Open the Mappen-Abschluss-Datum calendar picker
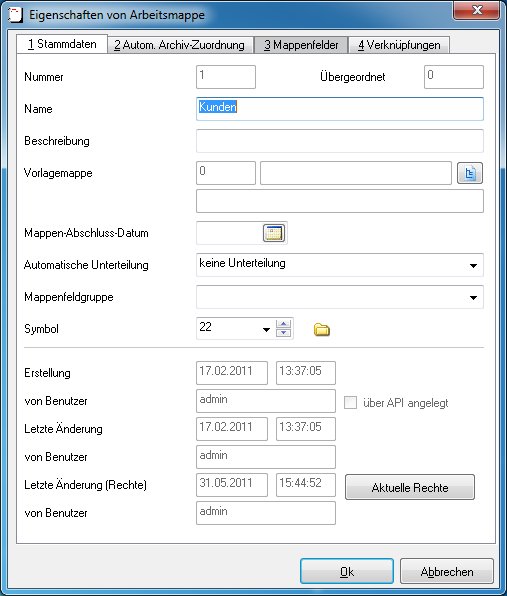The height and width of the screenshot is (596, 507). coord(274,233)
